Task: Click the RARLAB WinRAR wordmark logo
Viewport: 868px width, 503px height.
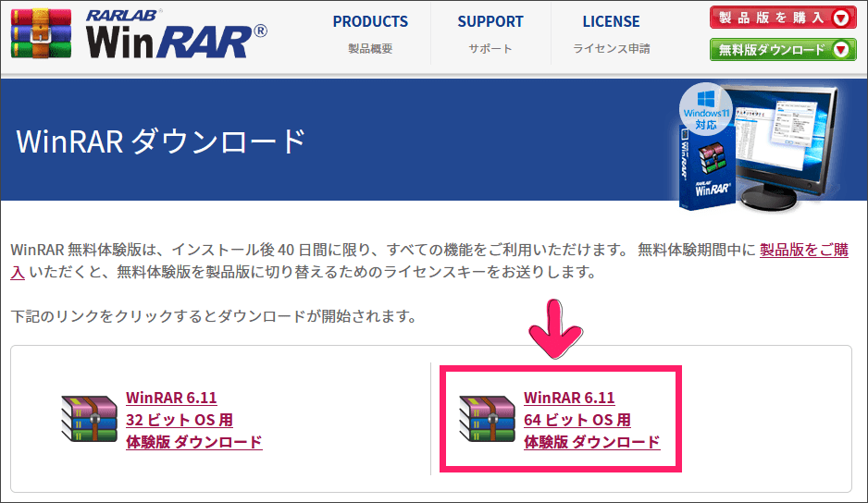Action: point(176,34)
